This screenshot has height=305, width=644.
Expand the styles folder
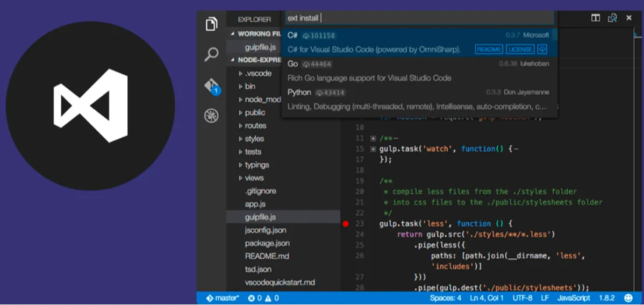241,139
